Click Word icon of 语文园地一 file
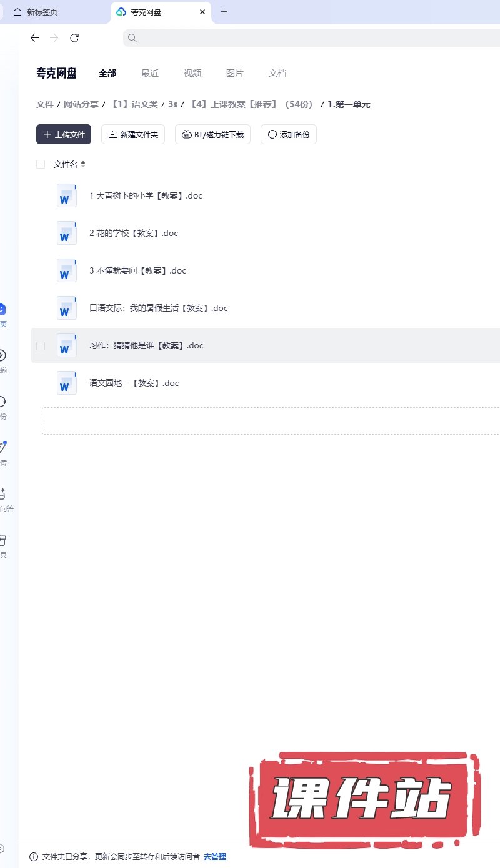500x868 pixels. (x=66, y=383)
